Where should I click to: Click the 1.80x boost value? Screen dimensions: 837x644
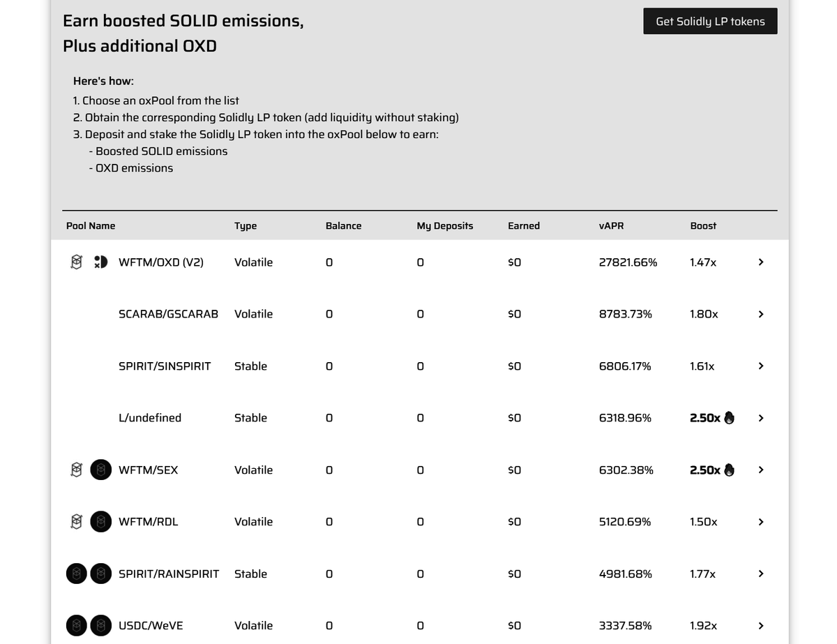(x=704, y=314)
